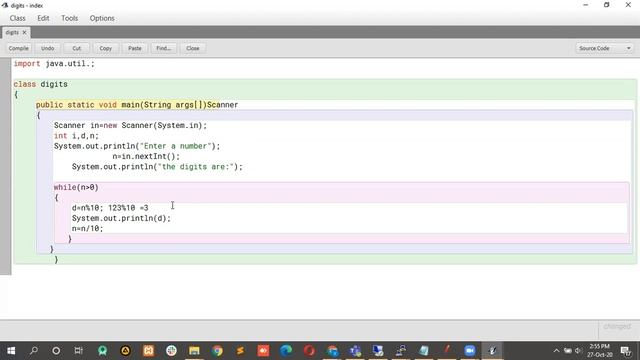Open the Windows Start menu
This screenshot has width=640, height=360.
(11, 351)
